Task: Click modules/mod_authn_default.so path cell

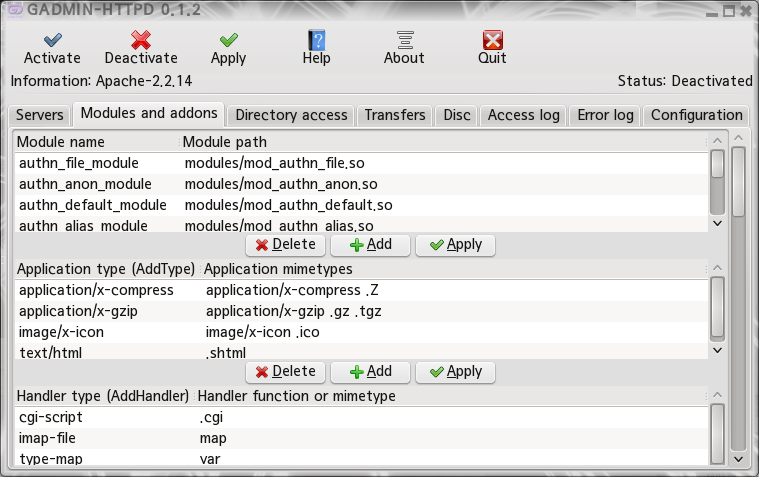Action: coord(288,205)
